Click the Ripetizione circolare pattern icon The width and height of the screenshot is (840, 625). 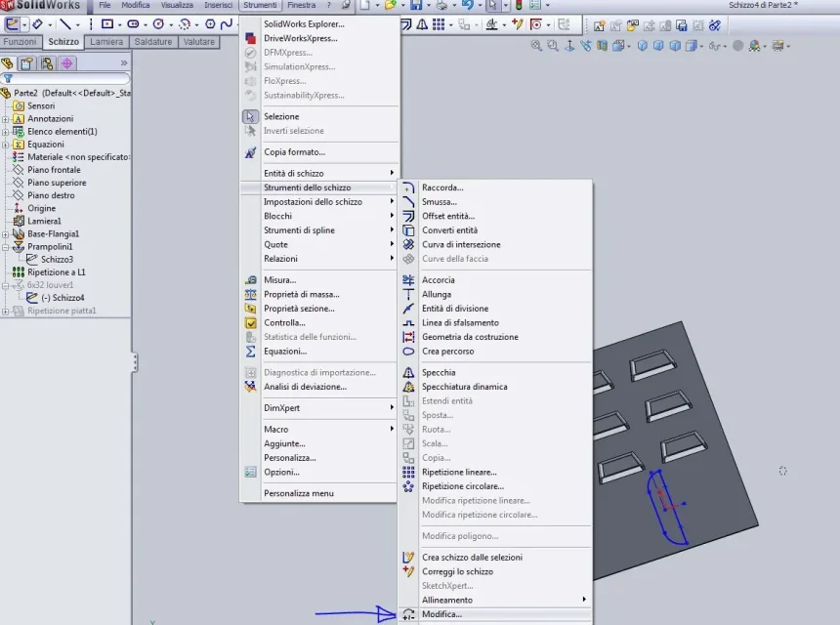coord(408,486)
